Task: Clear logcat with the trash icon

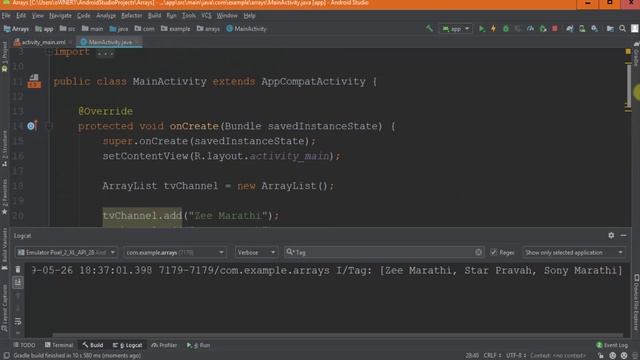Action: 18,269
